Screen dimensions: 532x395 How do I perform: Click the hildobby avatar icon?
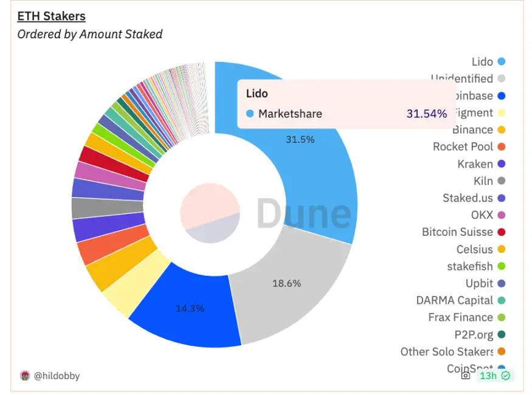coord(25,376)
